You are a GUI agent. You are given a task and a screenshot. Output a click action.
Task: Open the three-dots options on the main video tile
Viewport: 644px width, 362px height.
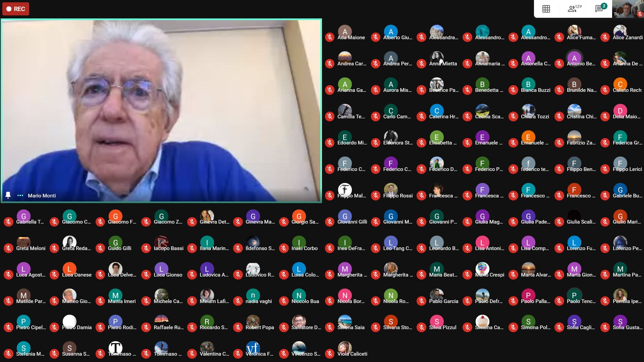click(x=20, y=195)
